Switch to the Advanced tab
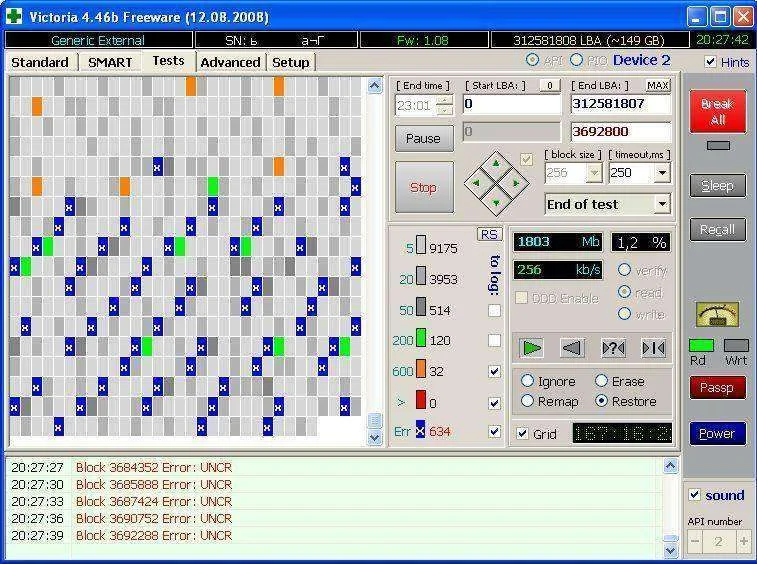The width and height of the screenshot is (757, 564). pyautogui.click(x=230, y=62)
